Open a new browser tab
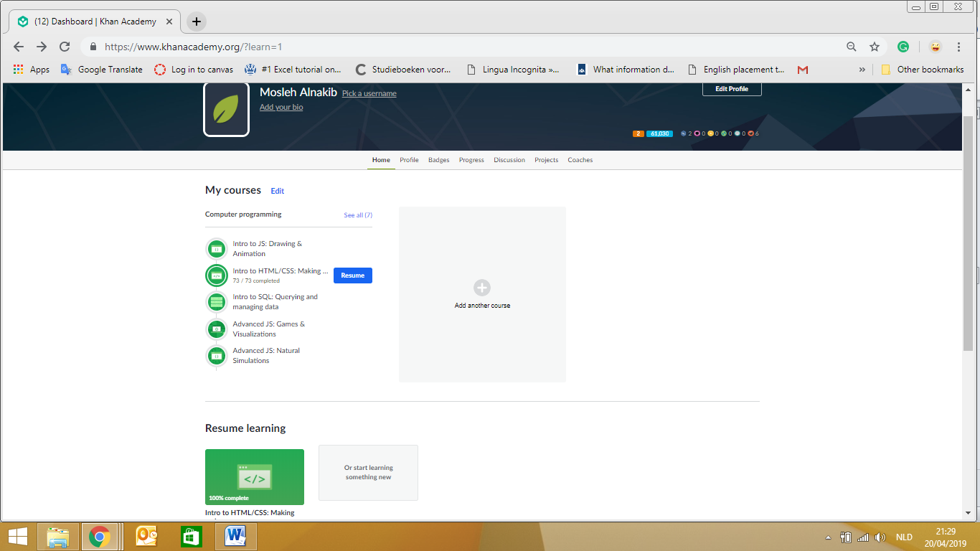Viewport: 980px width, 551px height. pyautogui.click(x=197, y=22)
